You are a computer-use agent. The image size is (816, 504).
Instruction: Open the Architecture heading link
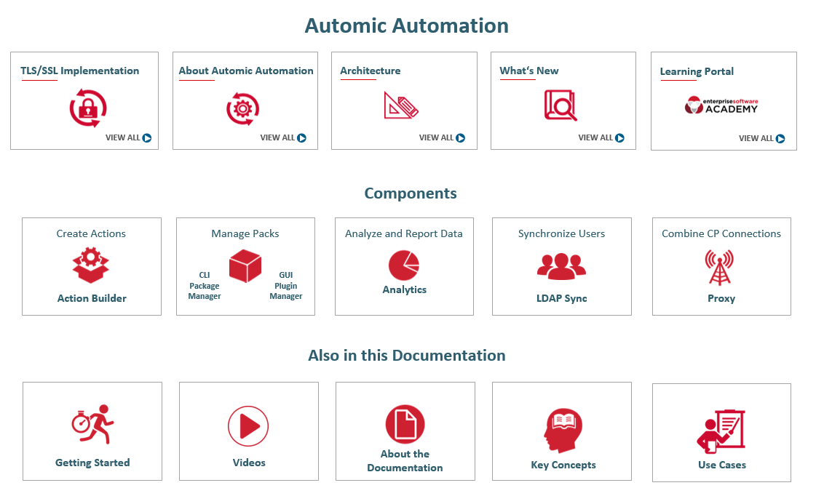[371, 71]
